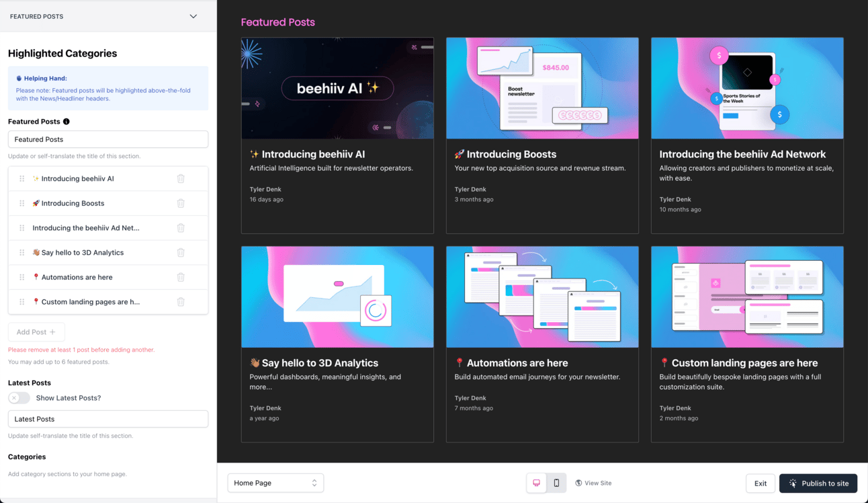
Task: Remove Introducing Boosts from featured posts
Action: coord(181,203)
